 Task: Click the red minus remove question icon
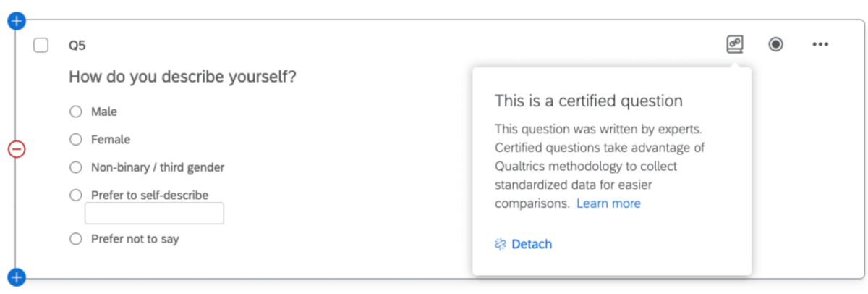[x=17, y=149]
